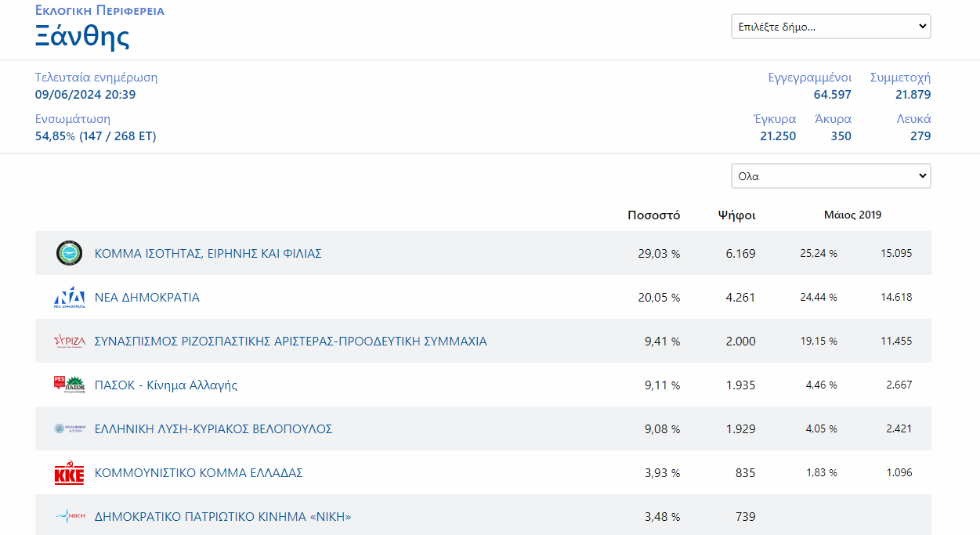Screen dimensions: 980x535
Task: Click ΠΑΣΟΚ - Κίνημα Αλλαγής party name
Action: (x=166, y=385)
